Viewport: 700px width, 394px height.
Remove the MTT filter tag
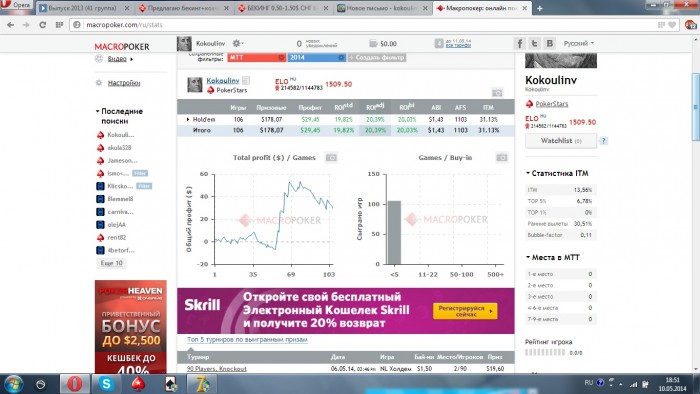[281, 58]
